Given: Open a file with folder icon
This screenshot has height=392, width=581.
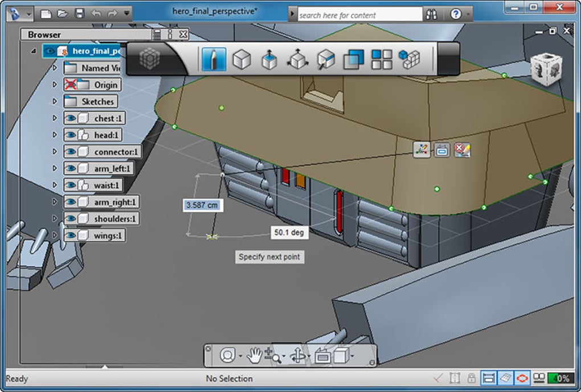Looking at the screenshot, I should coord(63,14).
